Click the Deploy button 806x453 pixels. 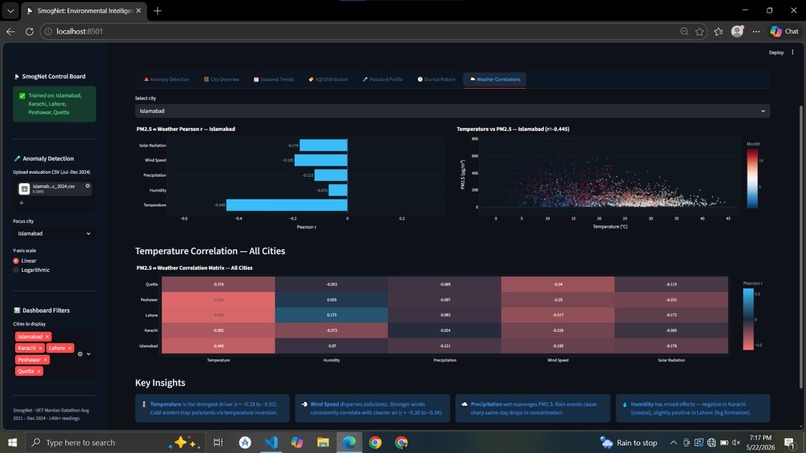776,52
